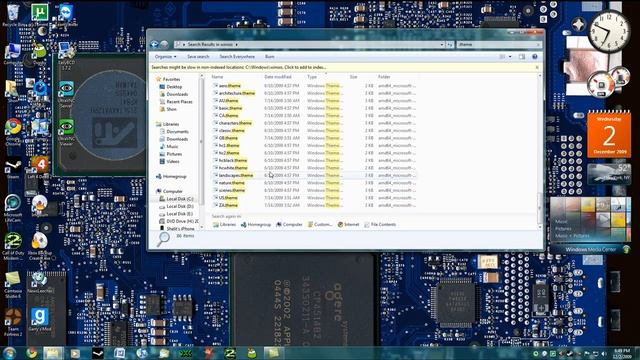
Task: Open Music library in the sidebar
Action: click(172, 147)
